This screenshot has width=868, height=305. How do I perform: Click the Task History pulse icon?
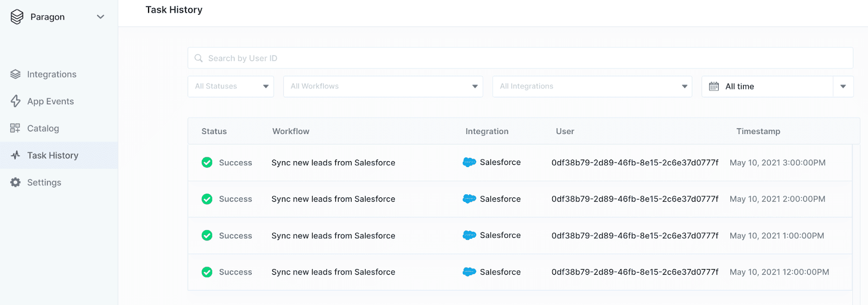pyautogui.click(x=15, y=156)
